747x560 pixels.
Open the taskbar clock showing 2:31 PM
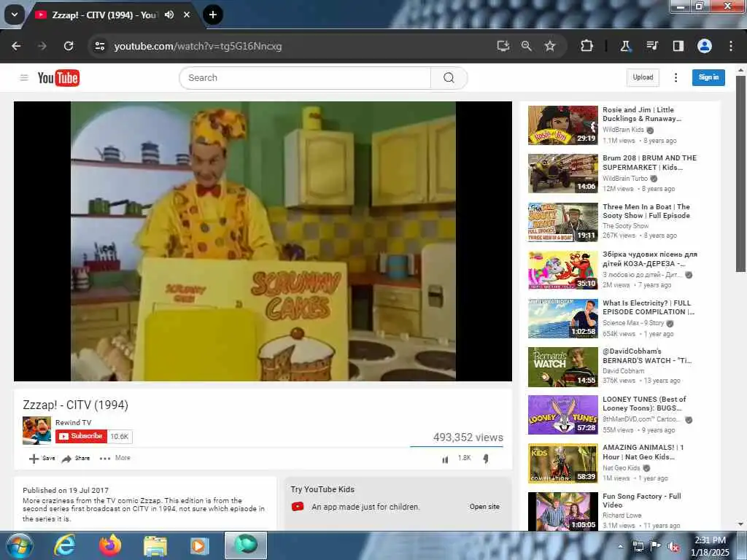click(x=710, y=546)
